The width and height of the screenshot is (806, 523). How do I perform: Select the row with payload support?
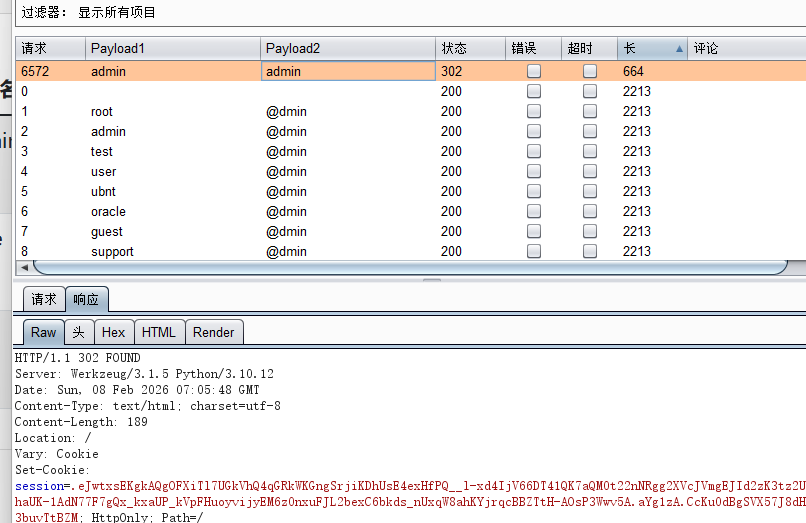pyautogui.click(x=112, y=251)
